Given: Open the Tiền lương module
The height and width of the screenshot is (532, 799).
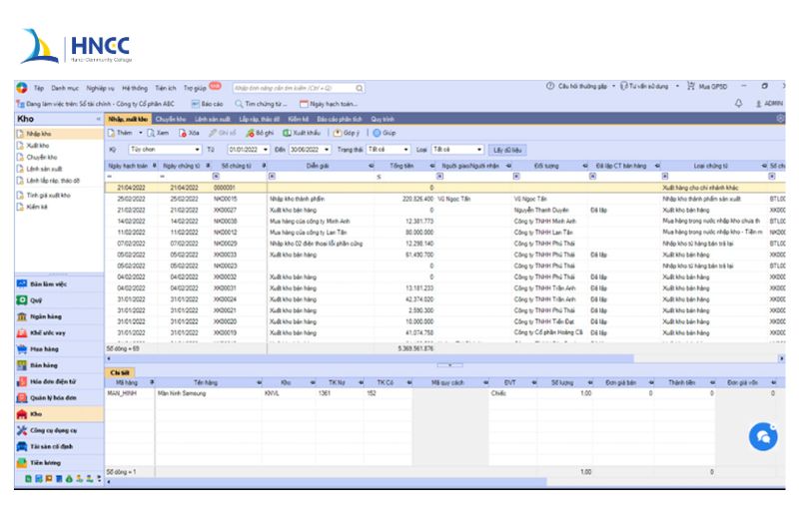Looking at the screenshot, I should coord(44,462).
